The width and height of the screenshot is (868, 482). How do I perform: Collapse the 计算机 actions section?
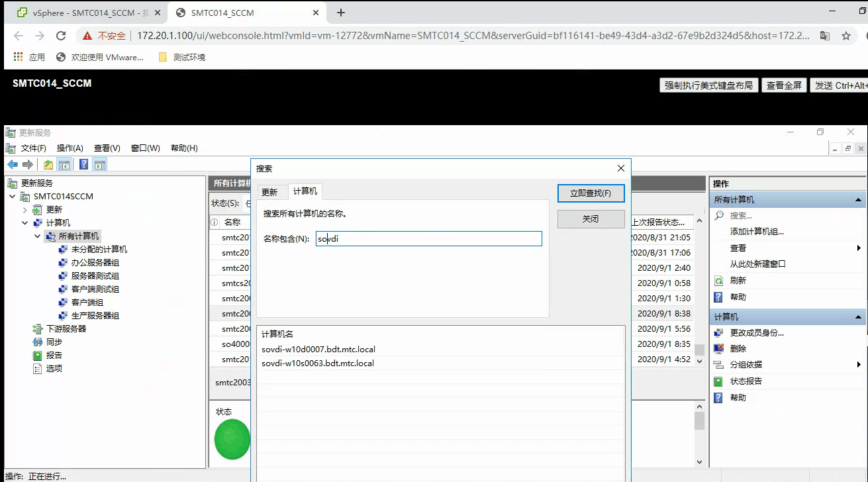[858, 316]
